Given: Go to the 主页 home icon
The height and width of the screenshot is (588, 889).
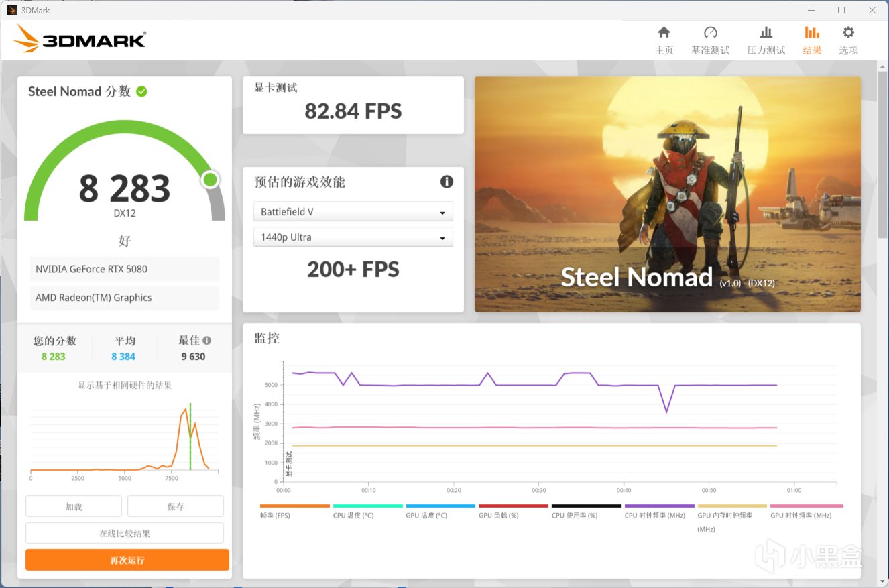Looking at the screenshot, I should click(664, 40).
